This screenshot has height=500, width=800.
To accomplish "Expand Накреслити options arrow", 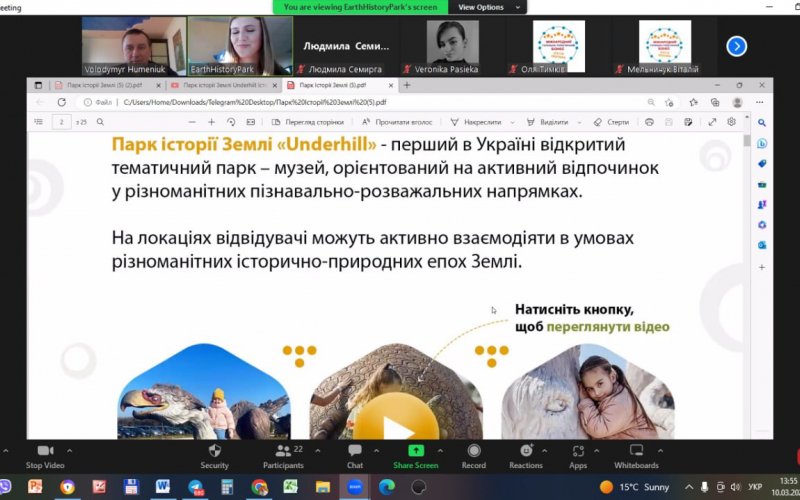I will tap(512, 122).
